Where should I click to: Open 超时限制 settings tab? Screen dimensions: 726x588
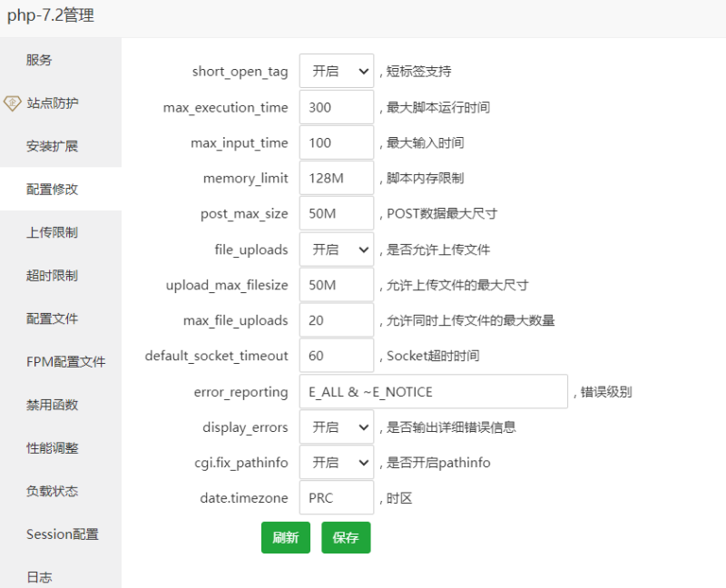[x=61, y=275]
